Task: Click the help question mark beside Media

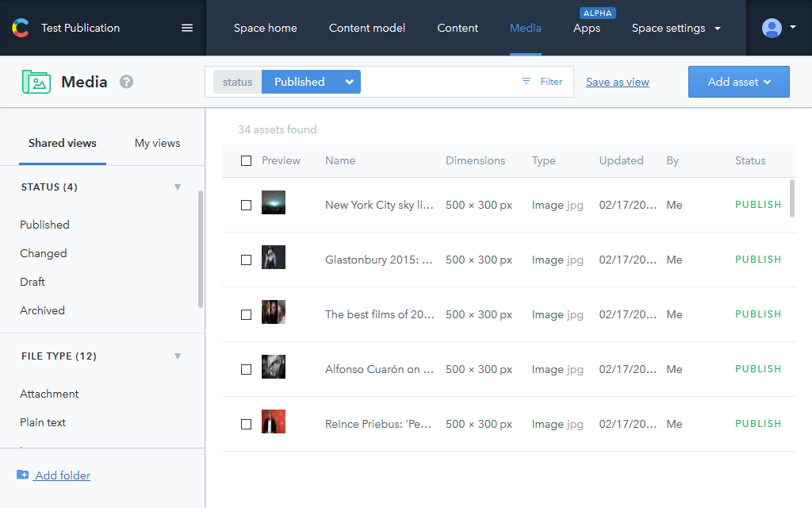Action: pyautogui.click(x=126, y=82)
